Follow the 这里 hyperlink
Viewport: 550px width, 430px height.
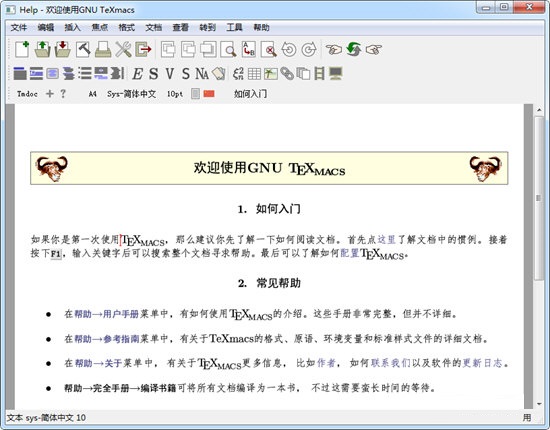pos(387,240)
